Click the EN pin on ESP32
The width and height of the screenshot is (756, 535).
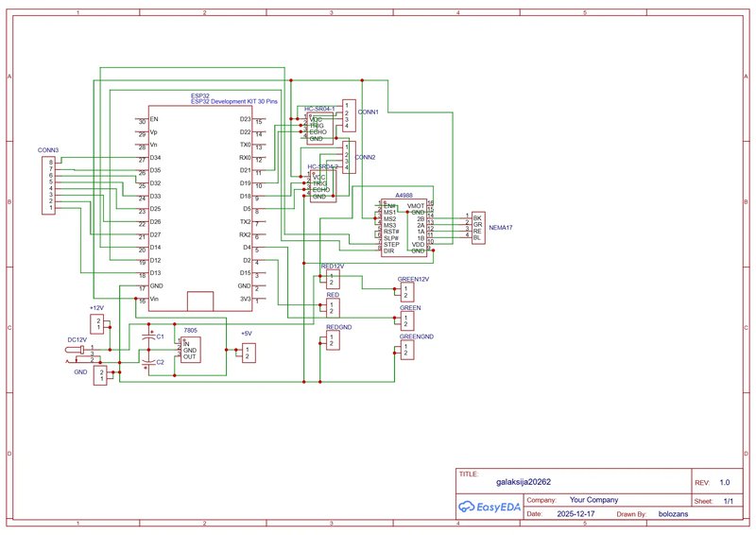pos(154,119)
